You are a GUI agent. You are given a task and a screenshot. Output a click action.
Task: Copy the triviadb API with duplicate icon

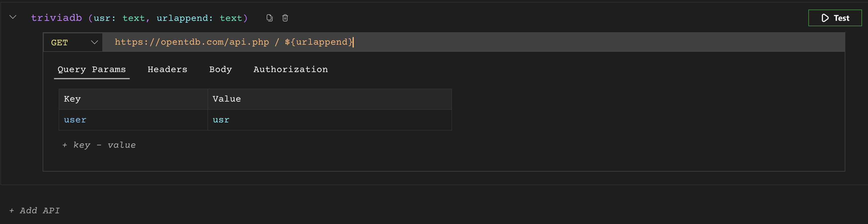pyautogui.click(x=269, y=18)
